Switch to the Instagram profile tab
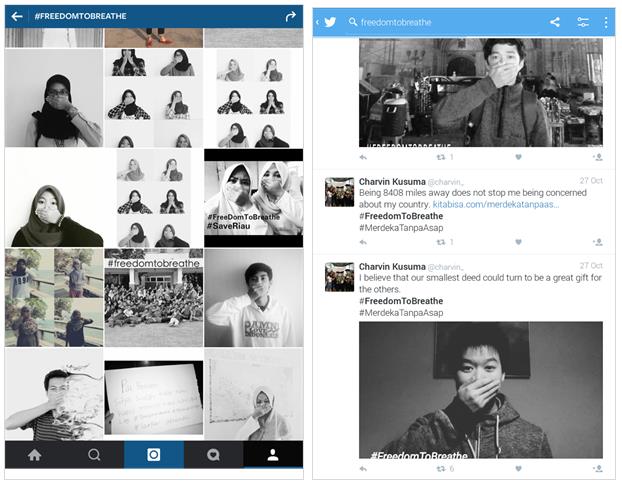The height and width of the screenshot is (481, 622). coord(273,454)
